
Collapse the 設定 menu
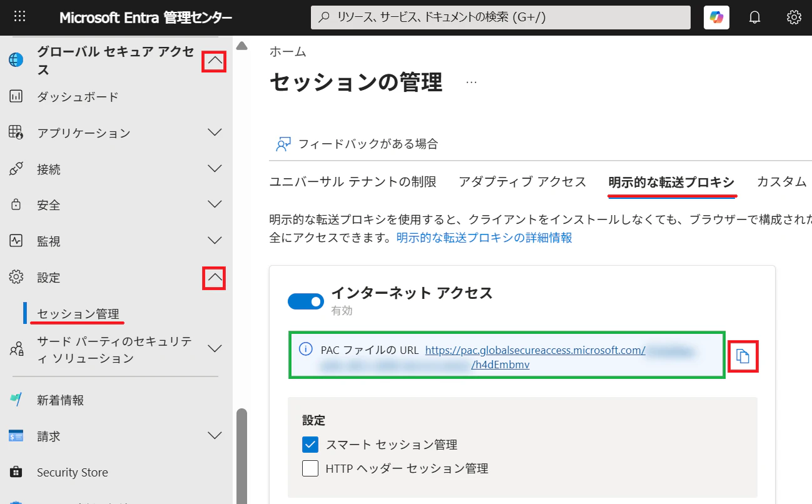(215, 278)
